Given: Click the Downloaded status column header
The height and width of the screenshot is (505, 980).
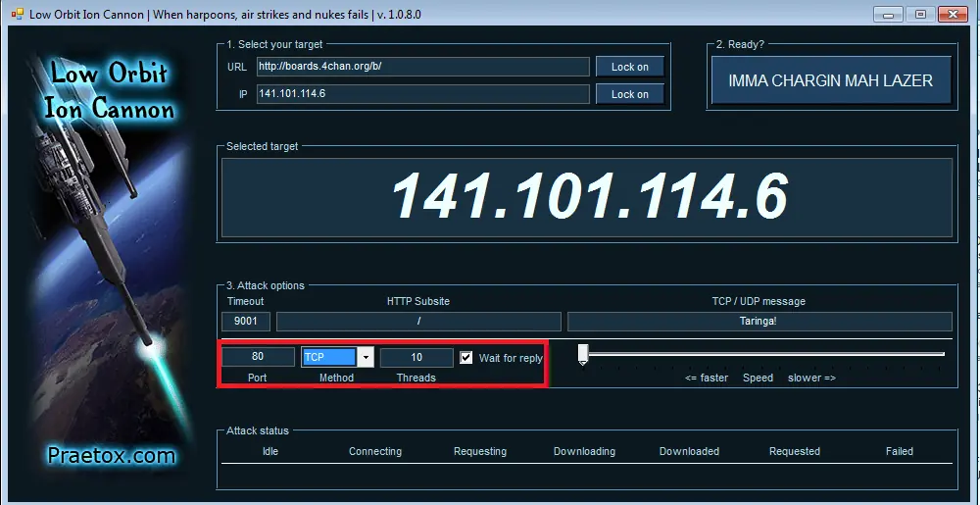Looking at the screenshot, I should point(689,451).
